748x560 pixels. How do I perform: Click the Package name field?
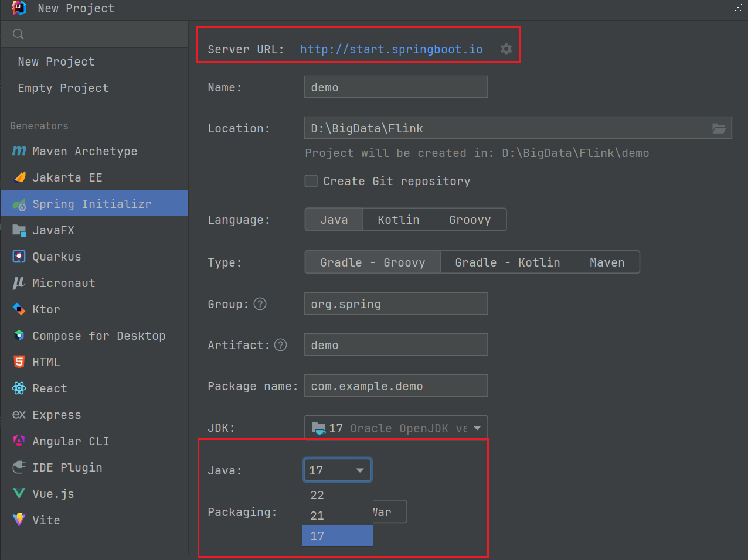pos(396,385)
